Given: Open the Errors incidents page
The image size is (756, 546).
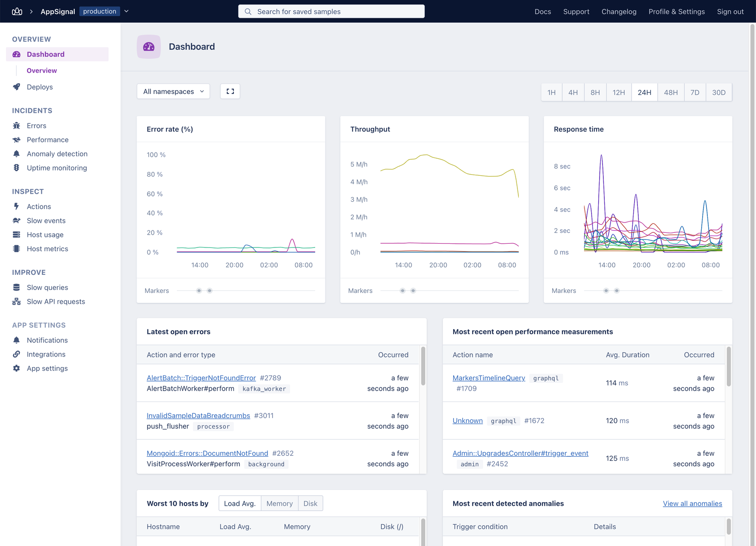Looking at the screenshot, I should (x=36, y=125).
